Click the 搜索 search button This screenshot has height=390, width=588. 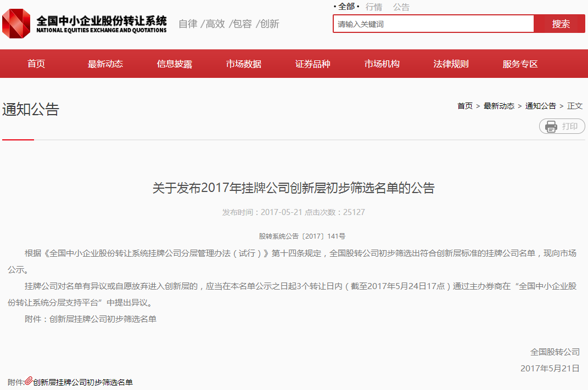coord(559,24)
